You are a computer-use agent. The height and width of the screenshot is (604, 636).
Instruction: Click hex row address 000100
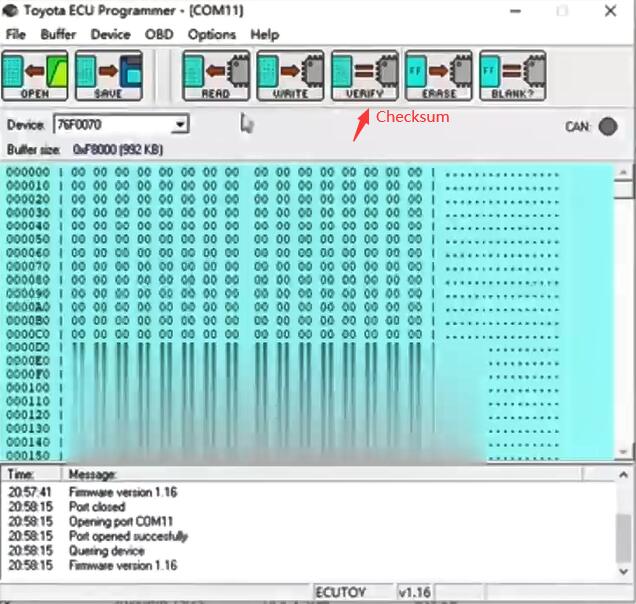(x=28, y=387)
